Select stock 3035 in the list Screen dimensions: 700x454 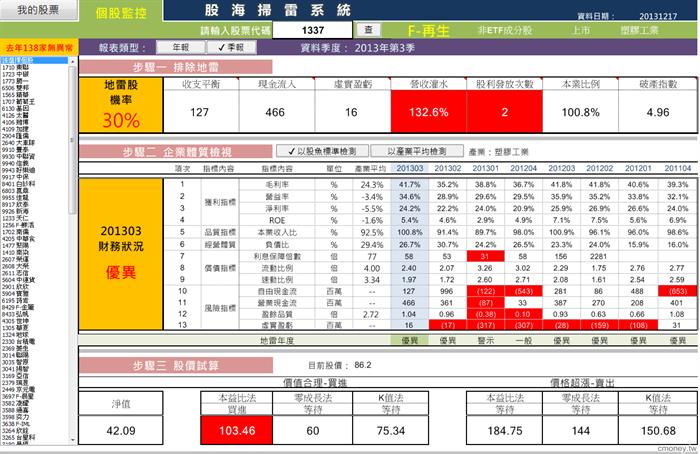[x=34, y=362]
